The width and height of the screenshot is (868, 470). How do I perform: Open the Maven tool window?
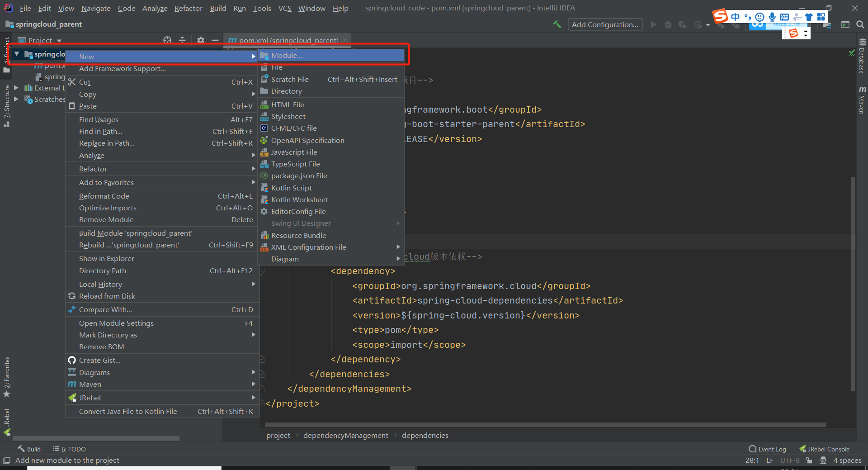coord(862,100)
